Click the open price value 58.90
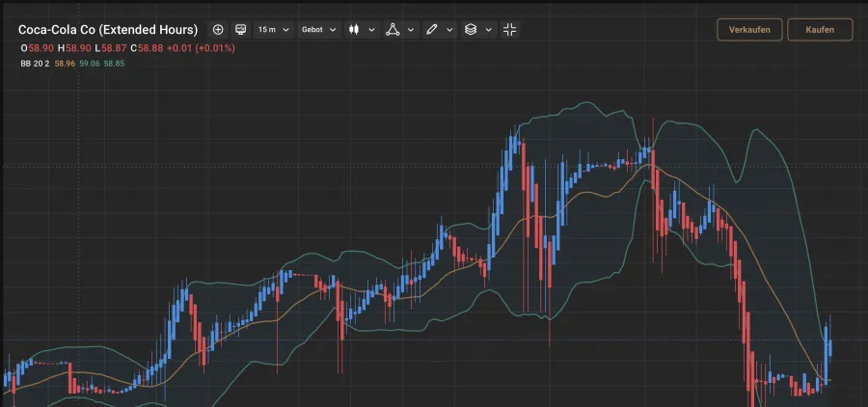868x407 pixels. 41,48
